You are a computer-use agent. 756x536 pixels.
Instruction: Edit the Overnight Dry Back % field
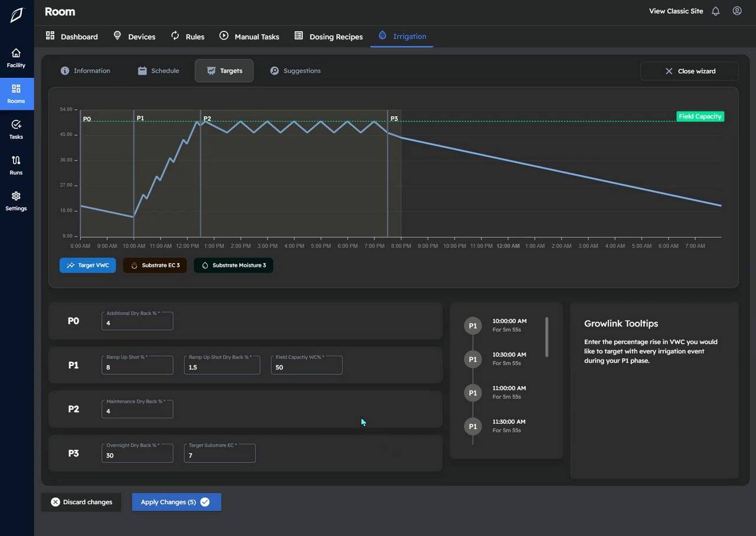tap(137, 453)
